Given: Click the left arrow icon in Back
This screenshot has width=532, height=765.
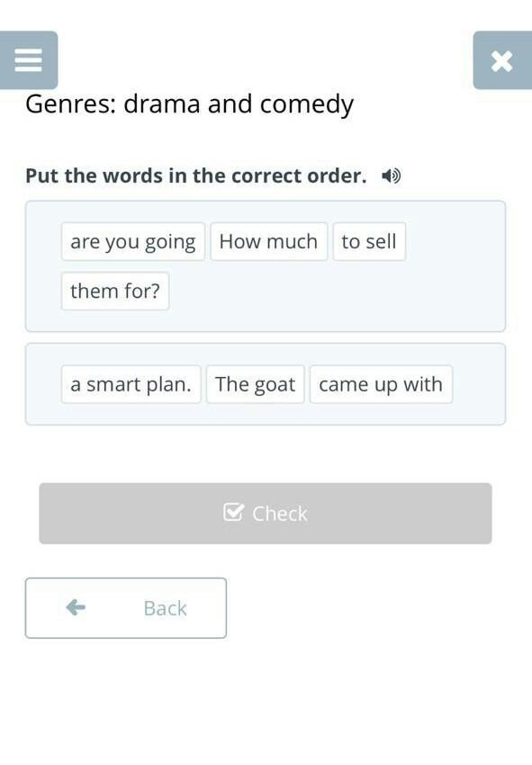Looking at the screenshot, I should (76, 607).
